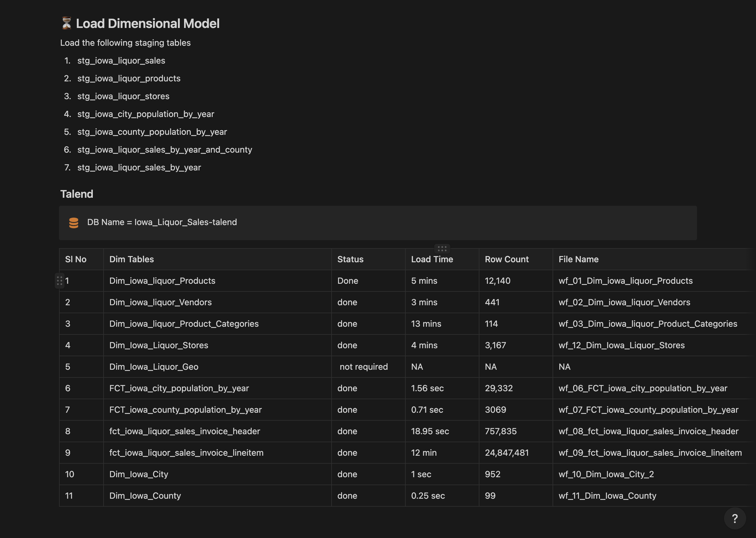Click the orange database icon in the Talend callout
This screenshot has width=756, height=538.
pos(74,223)
